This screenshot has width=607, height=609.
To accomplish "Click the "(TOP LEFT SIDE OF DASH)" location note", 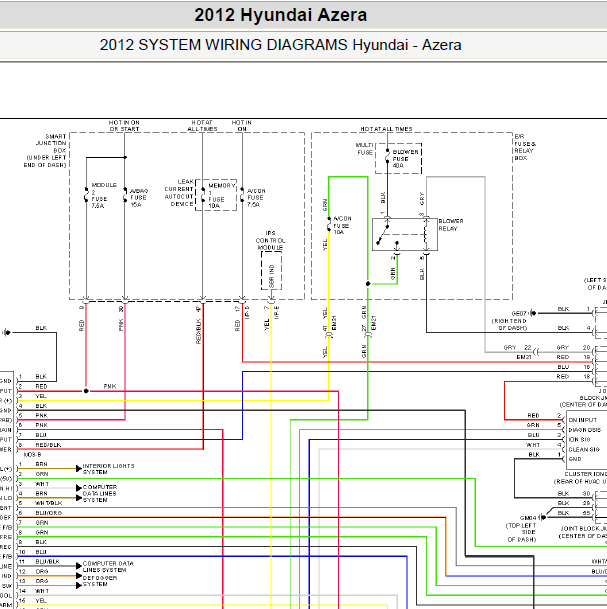I will coord(521,532).
